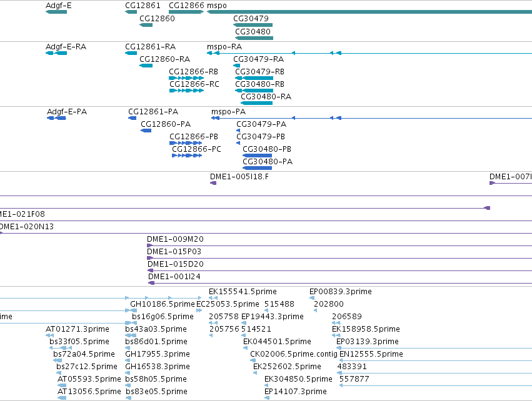Click the mspo-PA protein label

(228, 112)
